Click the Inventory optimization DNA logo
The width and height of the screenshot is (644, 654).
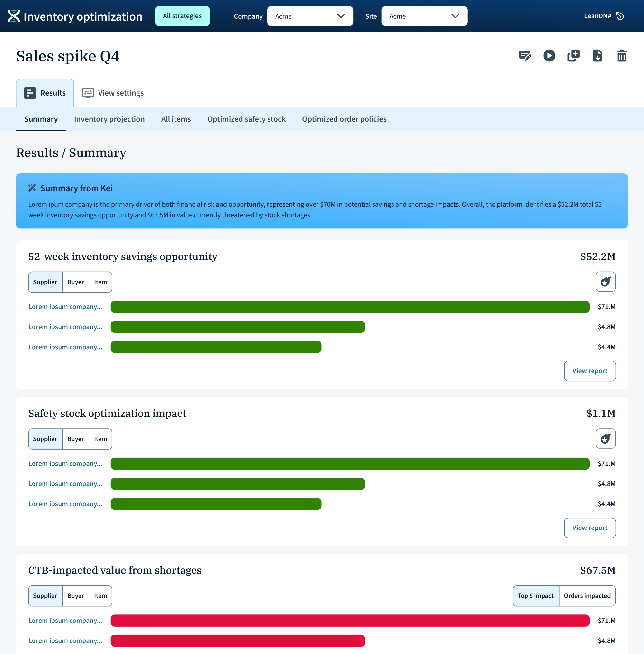(x=14, y=16)
